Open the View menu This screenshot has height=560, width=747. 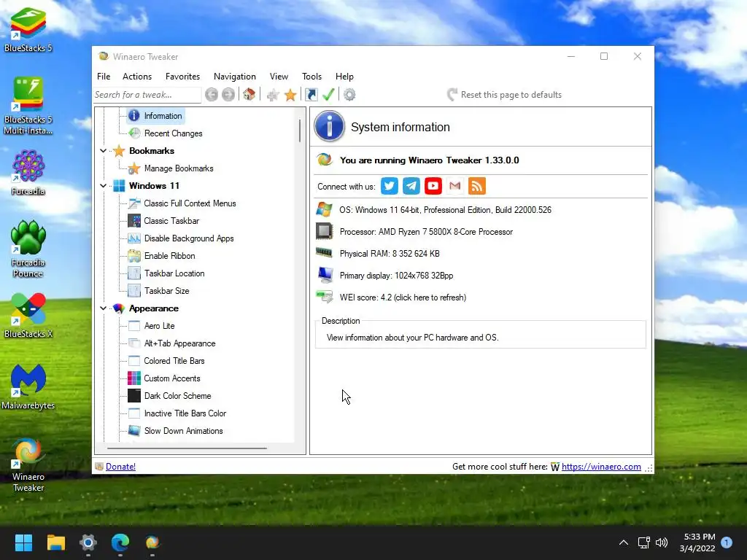click(279, 77)
